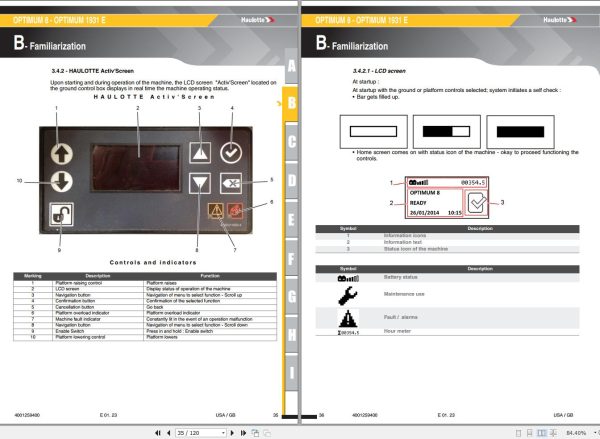The width and height of the screenshot is (600, 439).
Task: Select single page view layout
Action: coord(518,433)
